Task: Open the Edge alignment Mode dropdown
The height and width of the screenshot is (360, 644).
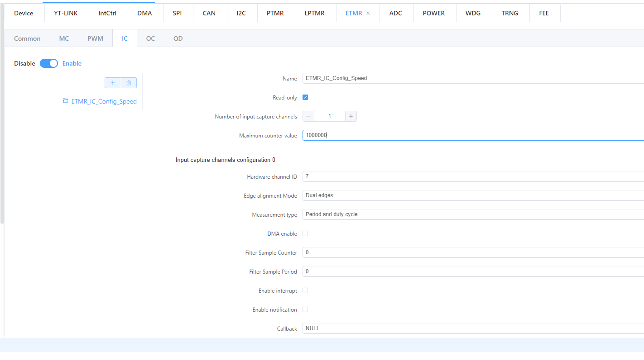Action: tap(473, 195)
